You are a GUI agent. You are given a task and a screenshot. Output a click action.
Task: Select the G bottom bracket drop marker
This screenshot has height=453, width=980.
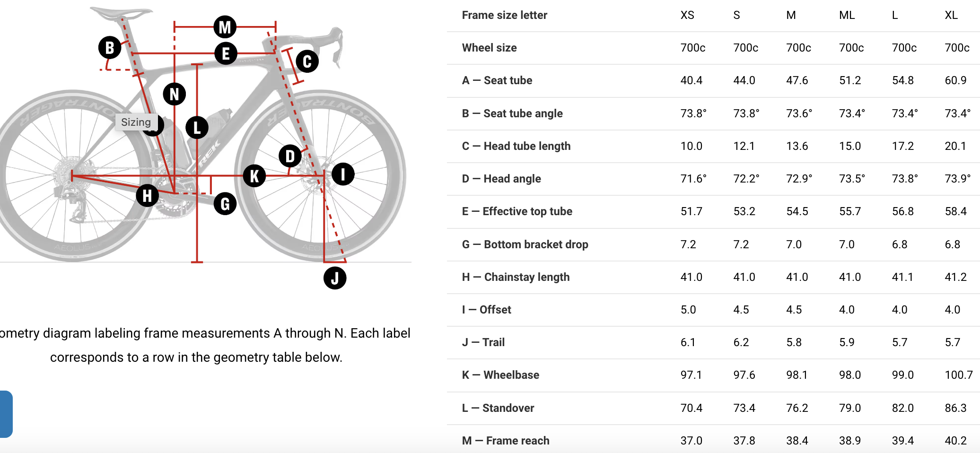(x=225, y=204)
